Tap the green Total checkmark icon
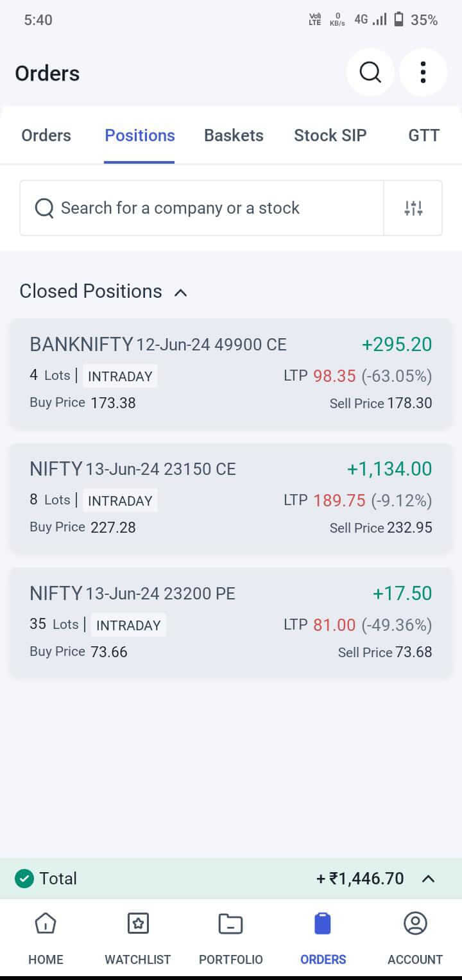Viewport: 462px width, 980px height. coord(24,879)
